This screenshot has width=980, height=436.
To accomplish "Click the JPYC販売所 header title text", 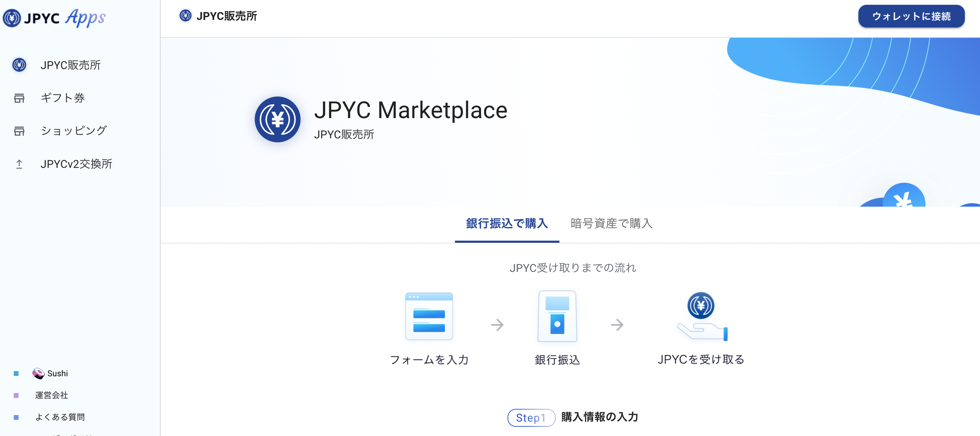I will 227,16.
